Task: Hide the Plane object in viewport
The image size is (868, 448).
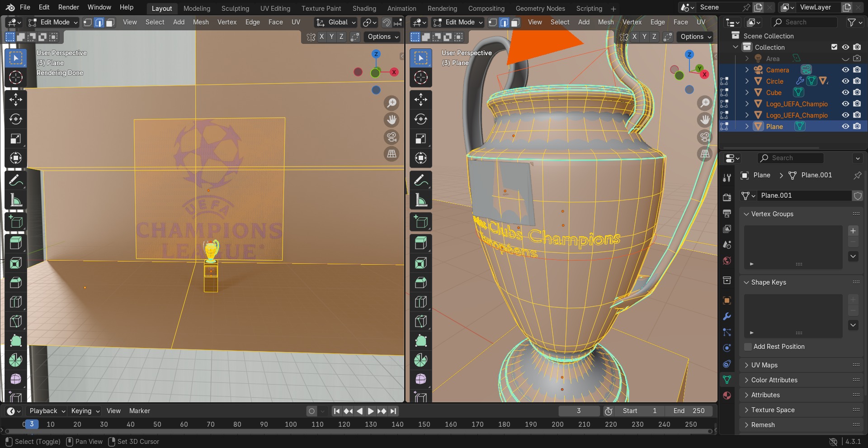Action: click(x=845, y=126)
